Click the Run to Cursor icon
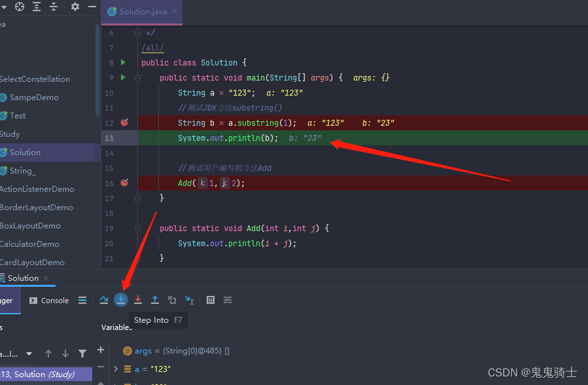The image size is (588, 385). pos(190,300)
